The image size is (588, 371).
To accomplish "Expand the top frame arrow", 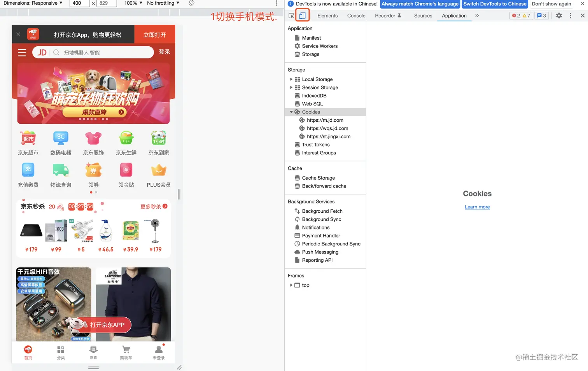I will (291, 285).
